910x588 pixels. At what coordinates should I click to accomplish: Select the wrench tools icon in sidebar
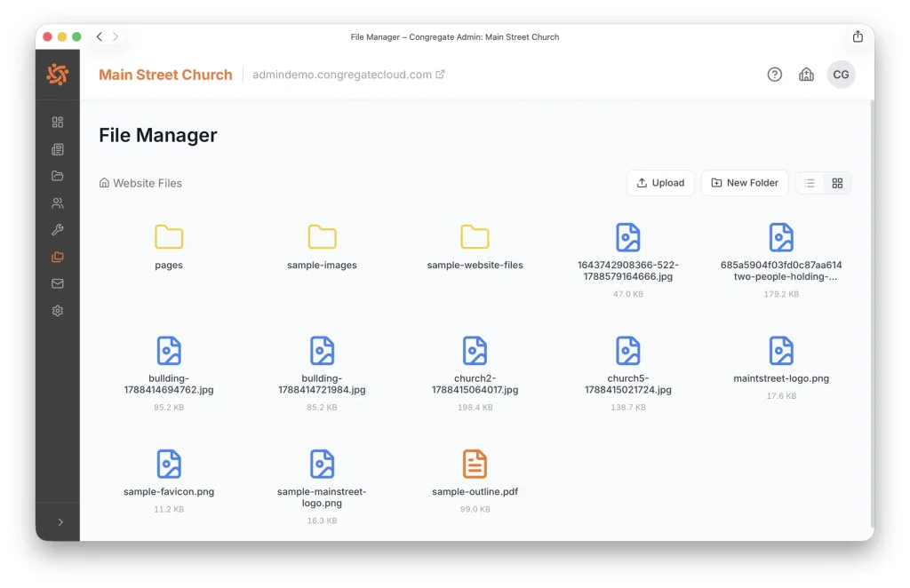[x=58, y=230]
